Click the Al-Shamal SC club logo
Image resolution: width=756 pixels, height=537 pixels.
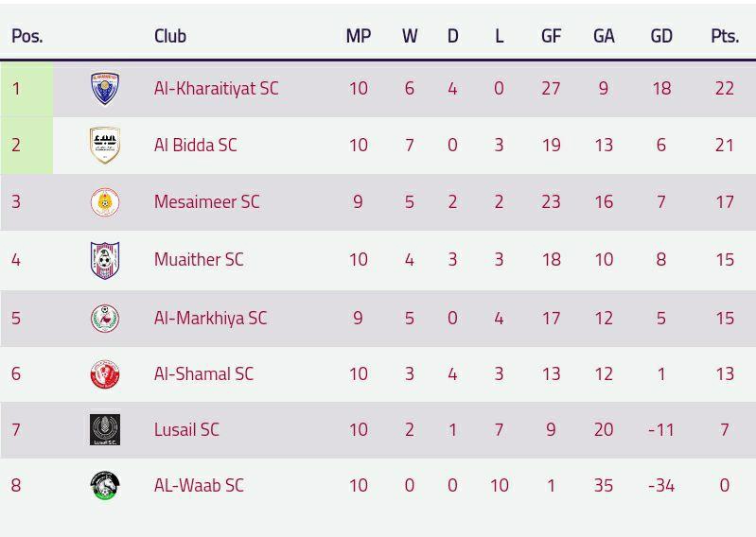[104, 374]
